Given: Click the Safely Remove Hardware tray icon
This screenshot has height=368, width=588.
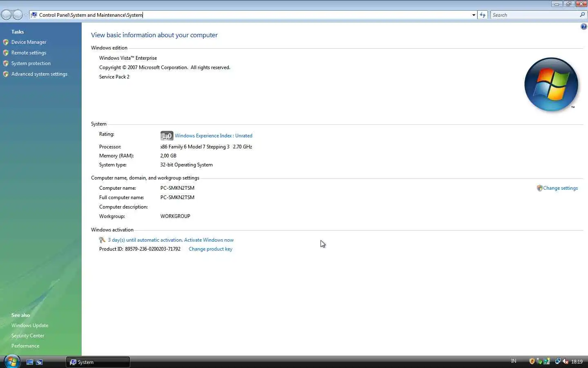Looking at the screenshot, I should point(539,361).
